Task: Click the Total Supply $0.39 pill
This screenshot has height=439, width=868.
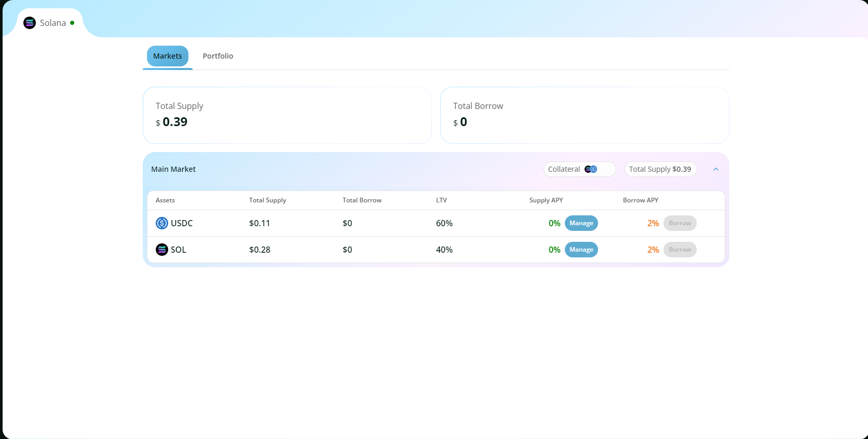Action: [660, 169]
